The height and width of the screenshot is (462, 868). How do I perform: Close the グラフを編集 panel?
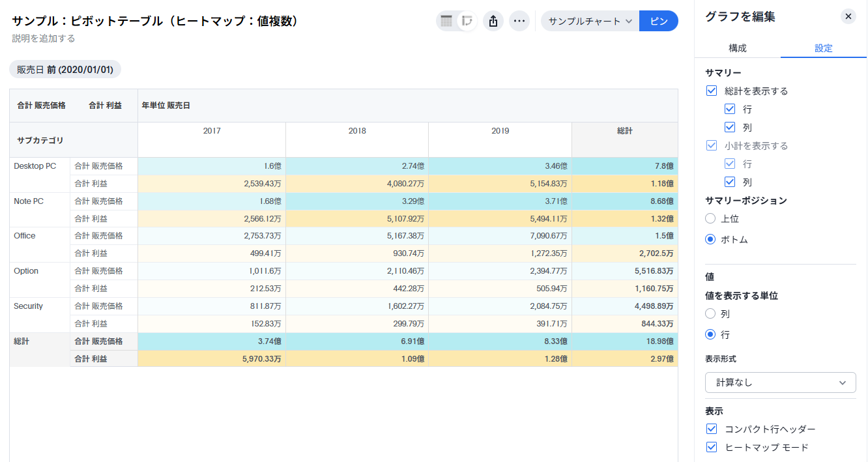848,16
